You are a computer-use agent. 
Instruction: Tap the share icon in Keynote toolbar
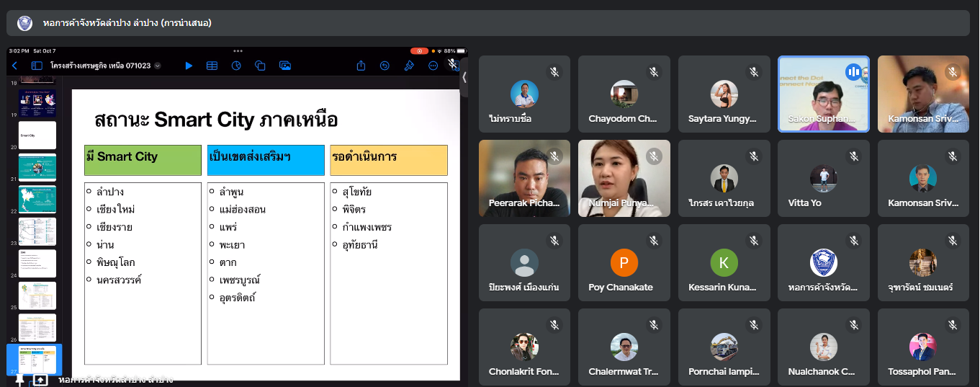[x=361, y=66]
